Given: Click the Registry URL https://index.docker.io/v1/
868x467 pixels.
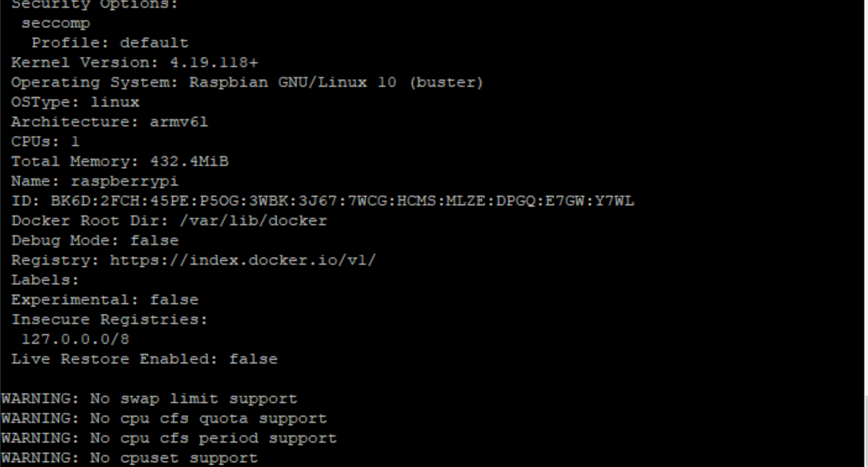Looking at the screenshot, I should pyautogui.click(x=243, y=260).
